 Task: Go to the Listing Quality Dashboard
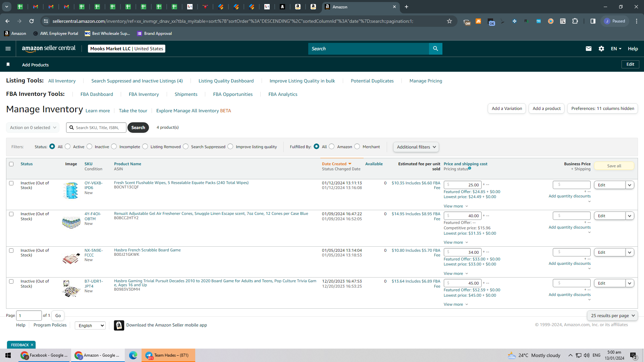[x=226, y=81]
